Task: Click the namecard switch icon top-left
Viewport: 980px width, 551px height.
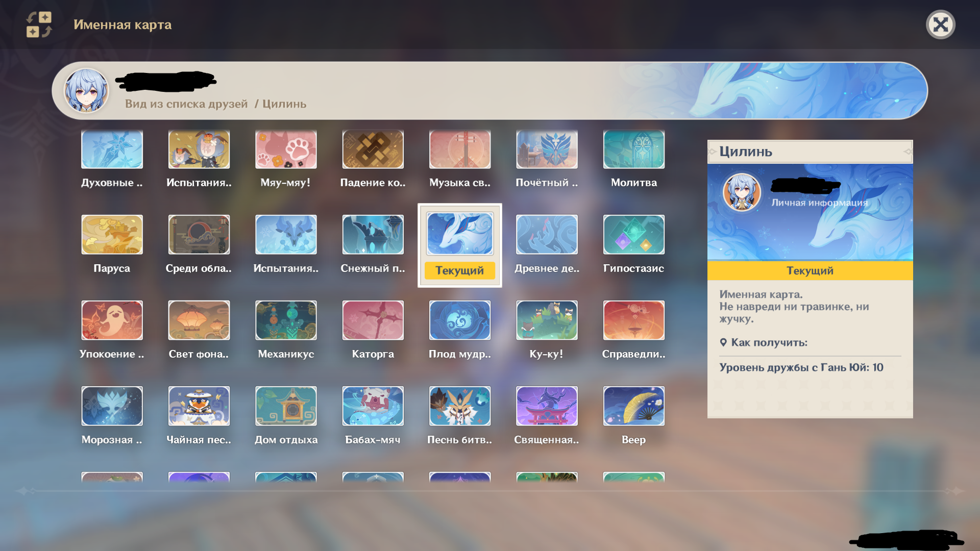Action: point(39,24)
